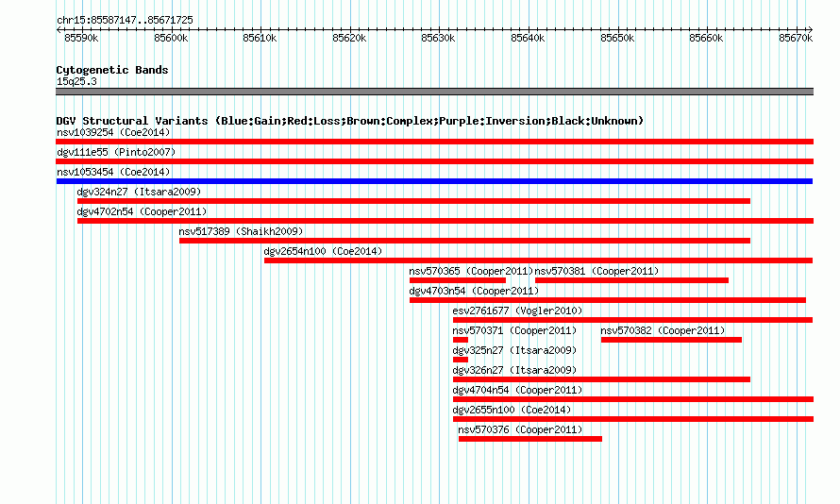Click the 85650k ruler label
This screenshot has width=840, height=504.
pos(617,38)
